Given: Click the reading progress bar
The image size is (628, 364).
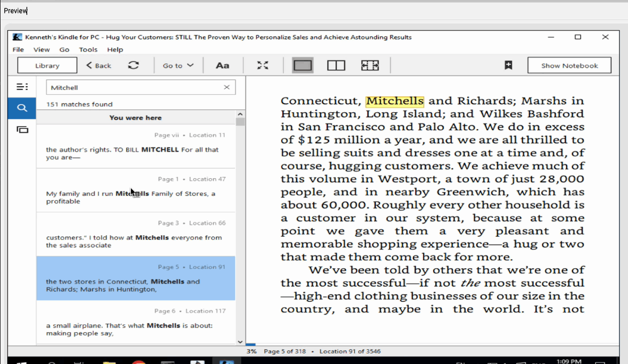Looking at the screenshot, I should tap(432, 344).
